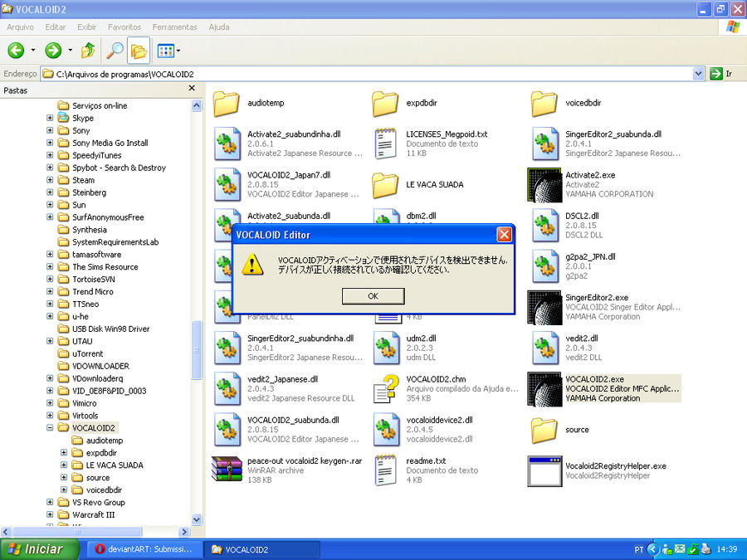Select Steinberg folder in tree
Viewport: 747px width, 560px height.
89,192
